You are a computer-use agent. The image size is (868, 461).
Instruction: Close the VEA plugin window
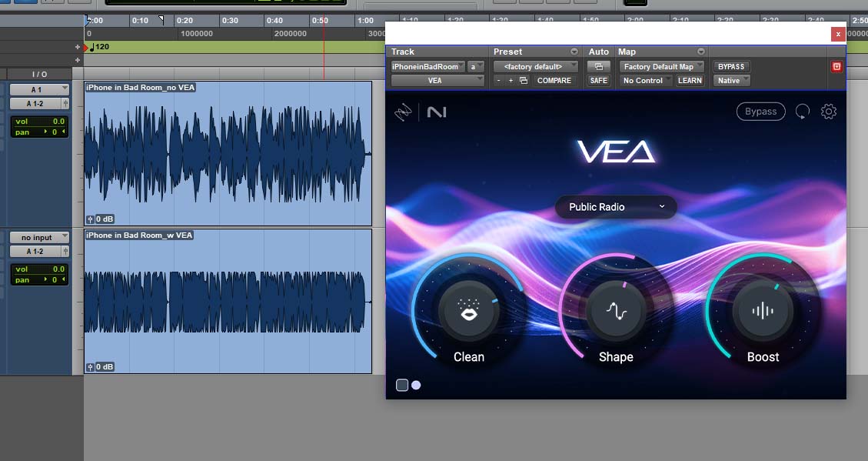coord(838,34)
